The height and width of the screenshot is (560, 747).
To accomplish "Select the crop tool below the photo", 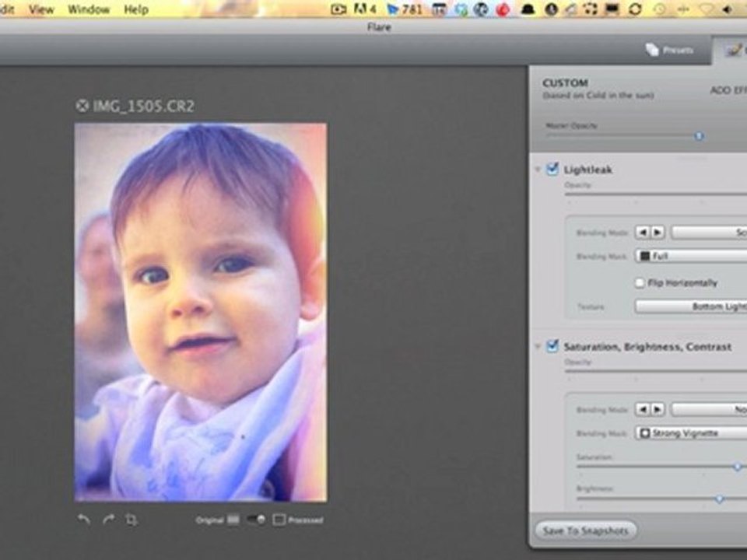I will 132,520.
